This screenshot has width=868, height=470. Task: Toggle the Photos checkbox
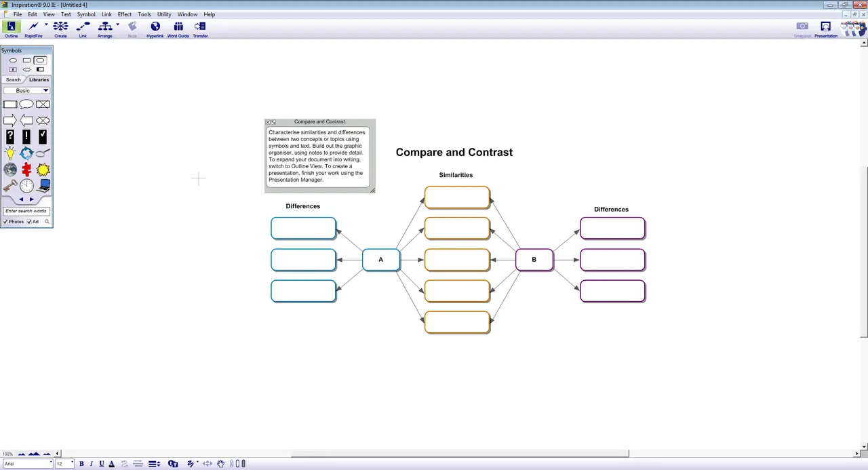point(6,222)
